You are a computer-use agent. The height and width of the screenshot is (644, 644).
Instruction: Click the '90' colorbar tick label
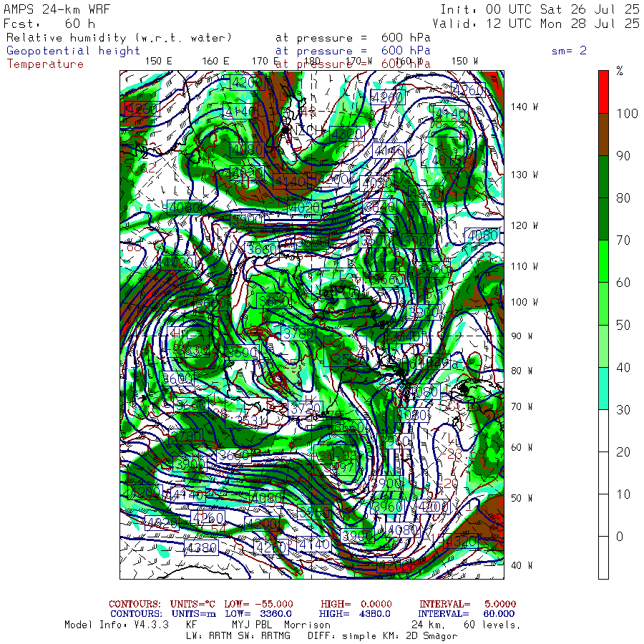[623, 156]
